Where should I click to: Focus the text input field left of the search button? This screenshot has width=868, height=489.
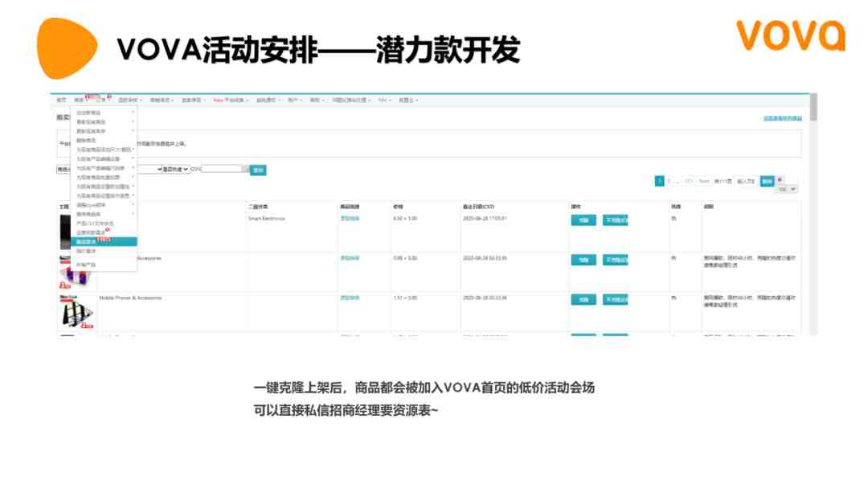pos(223,170)
